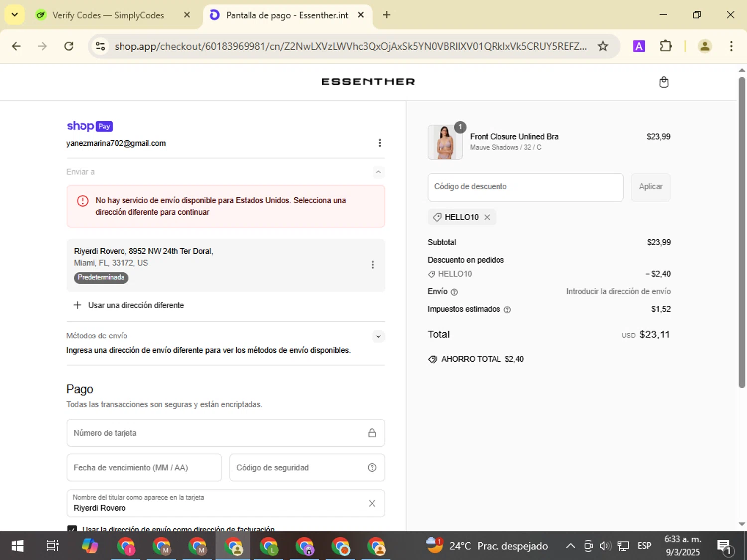Screen dimensions: 747x560
Task: Click the Aplicar discount button
Action: coord(651,187)
